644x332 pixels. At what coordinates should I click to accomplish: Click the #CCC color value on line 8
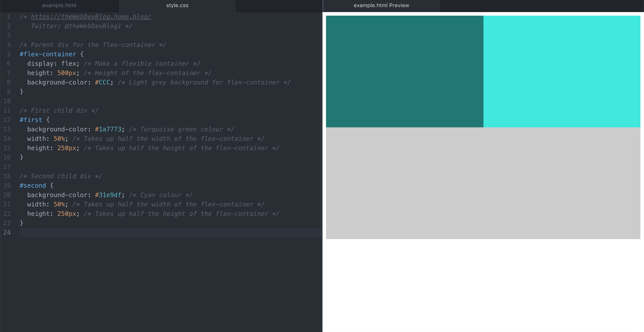point(102,82)
